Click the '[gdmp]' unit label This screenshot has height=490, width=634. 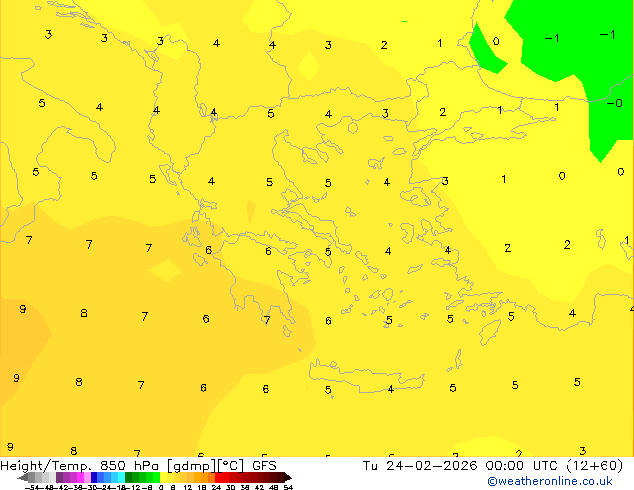point(192,466)
